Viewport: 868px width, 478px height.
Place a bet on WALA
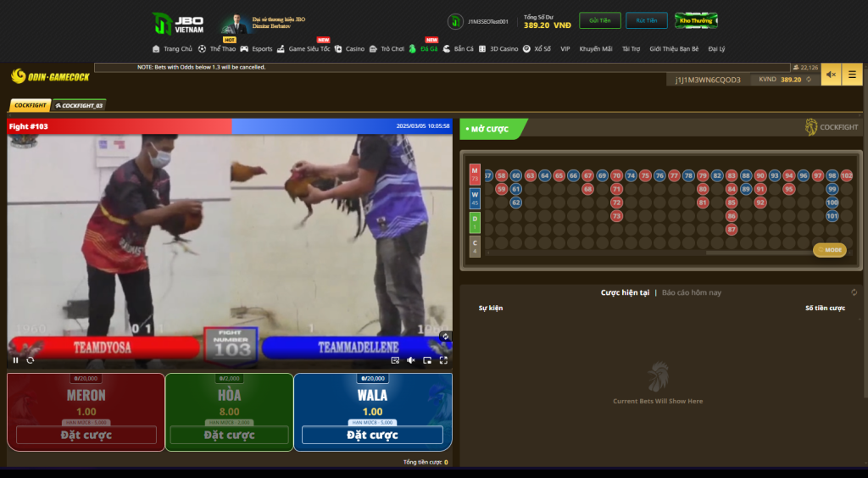pyautogui.click(x=372, y=435)
